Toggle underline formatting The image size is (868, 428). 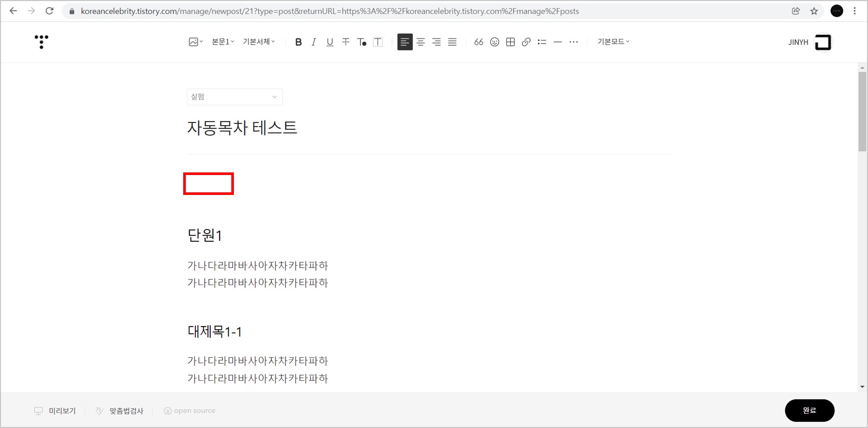(330, 42)
